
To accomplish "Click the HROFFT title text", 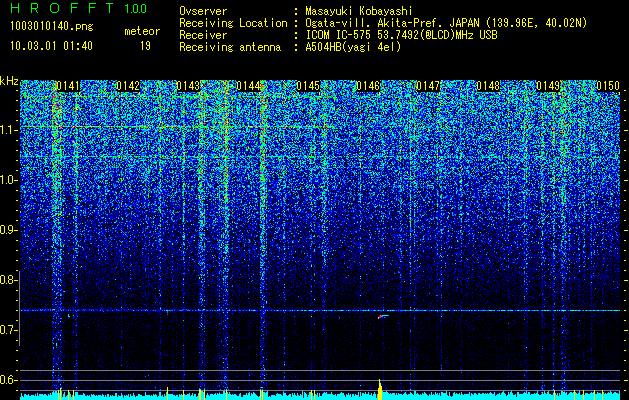I will point(62,8).
